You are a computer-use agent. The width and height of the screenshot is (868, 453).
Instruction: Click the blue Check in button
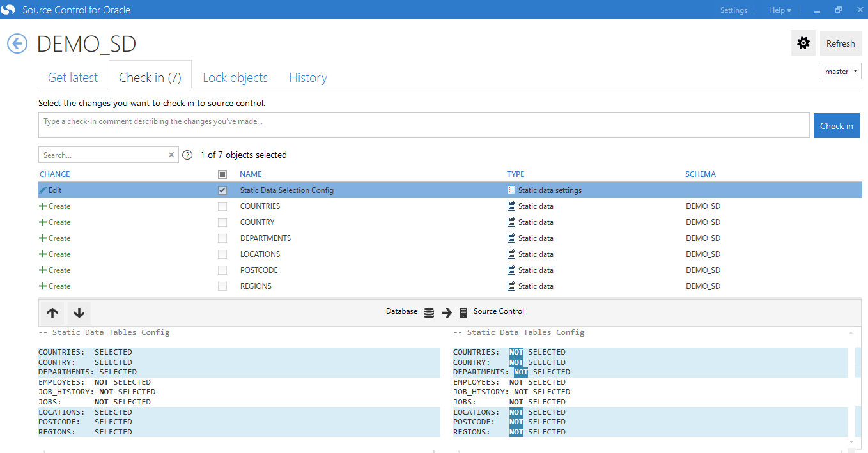[837, 126]
